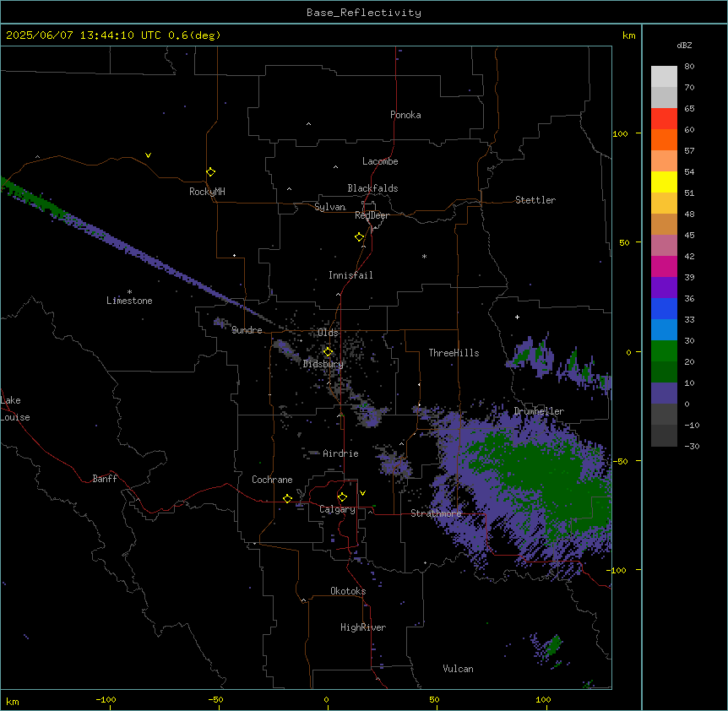Click the Lake Louise label
The image size is (728, 711).
pyautogui.click(x=15, y=409)
